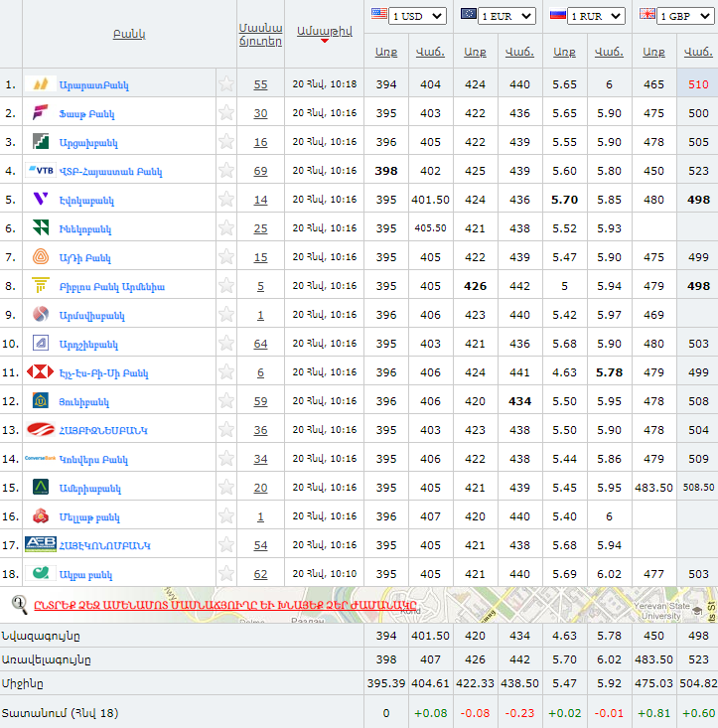Click the Converse Bank logo
The width and height of the screenshot is (718, 728).
point(41,459)
